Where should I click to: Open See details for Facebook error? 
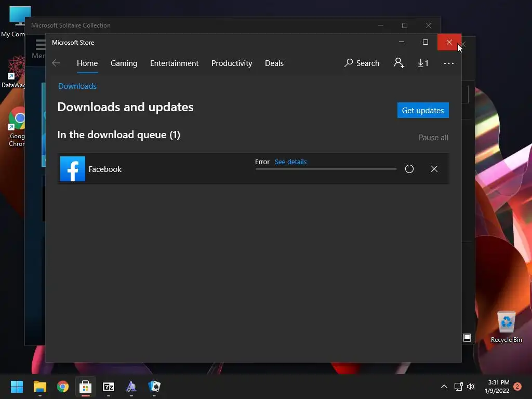tap(290, 162)
